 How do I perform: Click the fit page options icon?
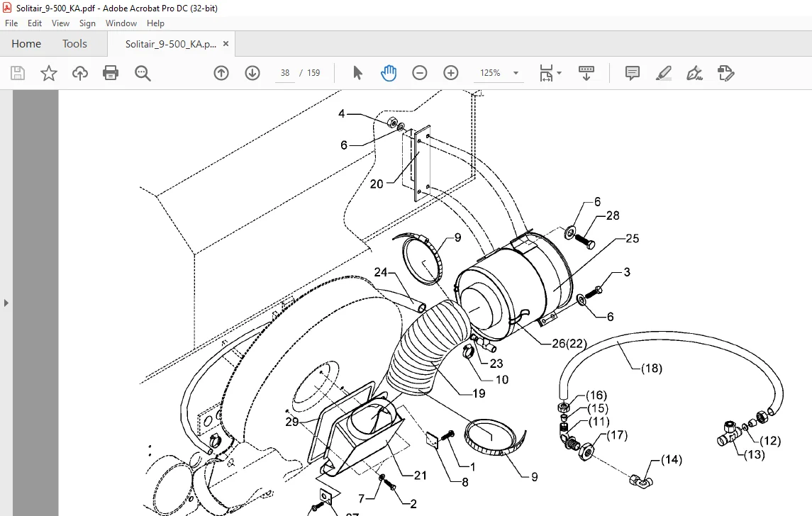pyautogui.click(x=546, y=73)
